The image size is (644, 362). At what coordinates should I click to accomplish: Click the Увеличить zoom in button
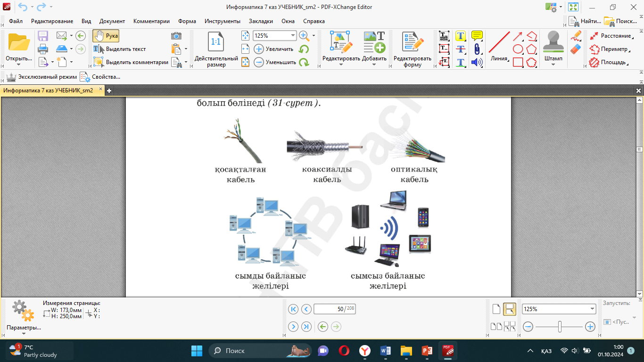273,49
